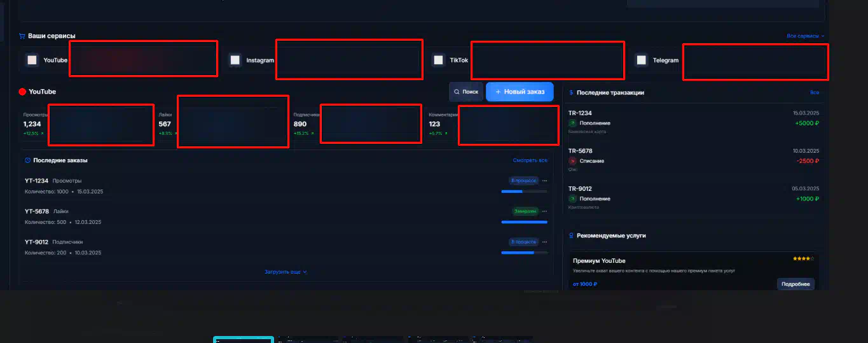The image size is (868, 343).
Task: Click the TikTok service icon square
Action: coord(438,60)
